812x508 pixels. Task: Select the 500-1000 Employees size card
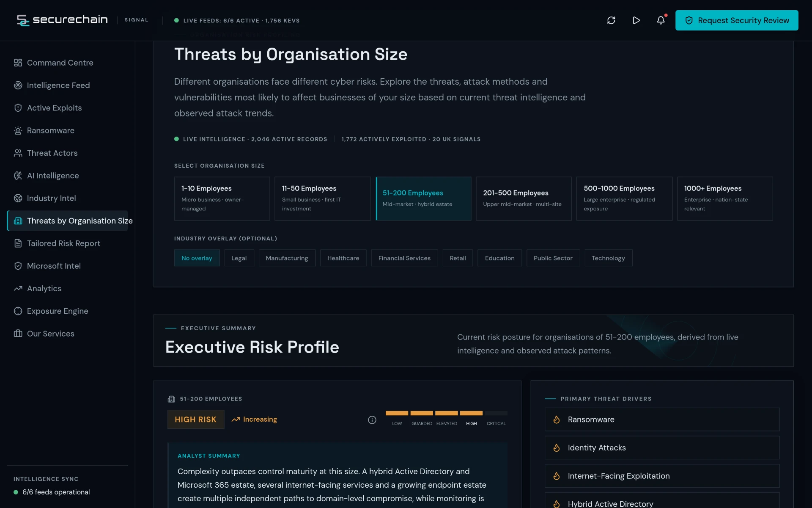pyautogui.click(x=624, y=199)
